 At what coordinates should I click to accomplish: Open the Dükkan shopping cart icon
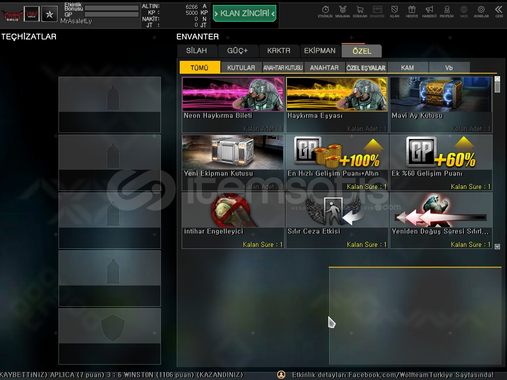click(360, 11)
